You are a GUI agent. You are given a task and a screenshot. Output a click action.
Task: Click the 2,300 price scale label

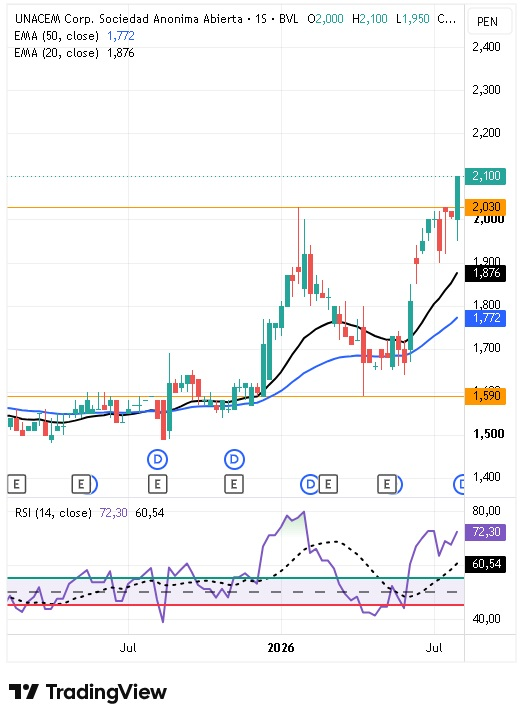click(486, 90)
